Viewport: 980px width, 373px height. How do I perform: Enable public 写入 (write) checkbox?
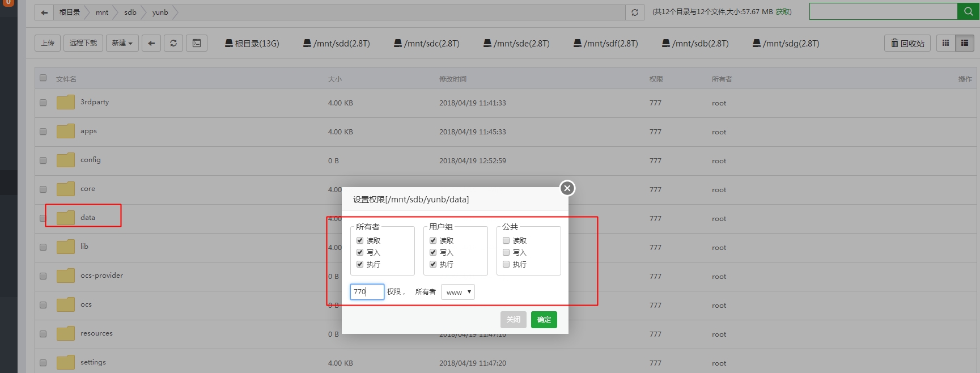506,252
